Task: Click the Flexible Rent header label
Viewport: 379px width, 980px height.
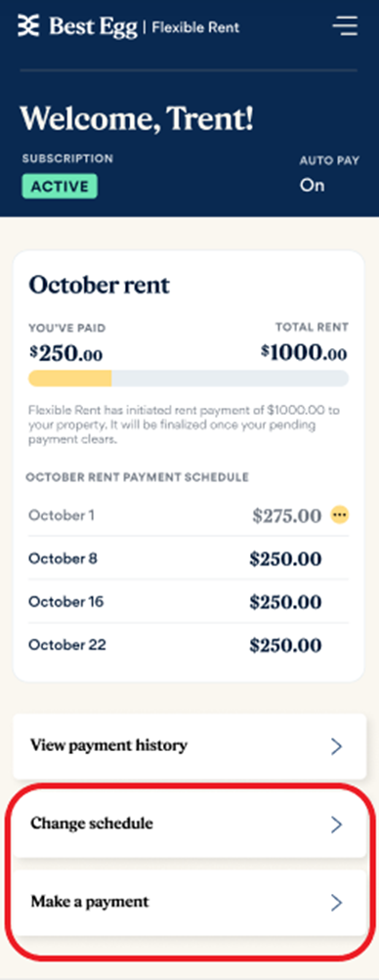Action: tap(195, 26)
